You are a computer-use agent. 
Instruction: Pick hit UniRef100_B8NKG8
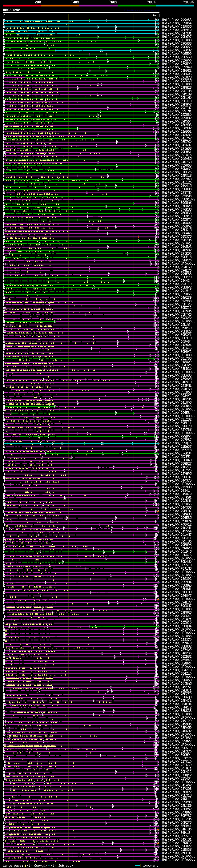pyautogui.click(x=177, y=711)
